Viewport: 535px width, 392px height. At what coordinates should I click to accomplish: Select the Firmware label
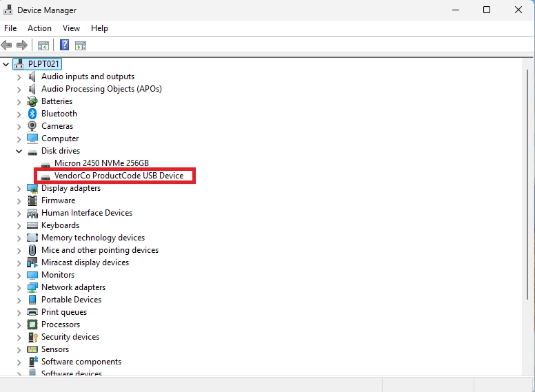point(59,200)
